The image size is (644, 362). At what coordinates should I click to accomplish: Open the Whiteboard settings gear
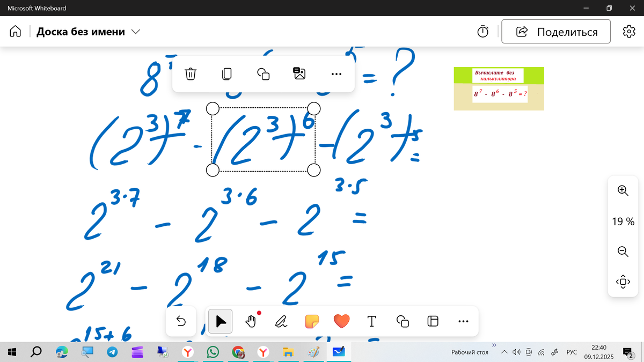point(628,32)
